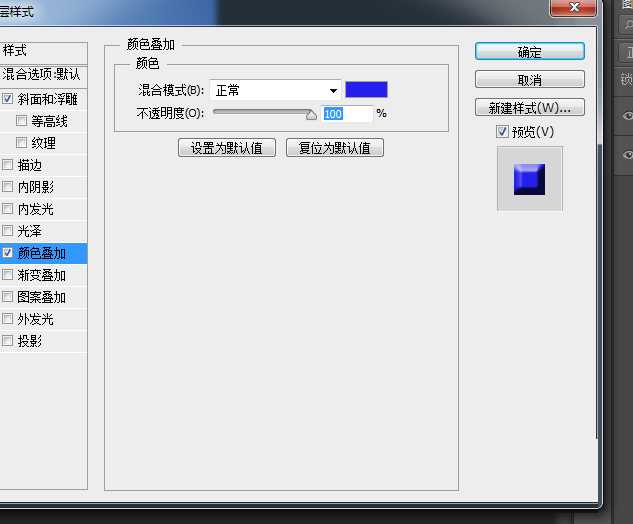This screenshot has height=524, width=633.
Task: Uncheck the 颜色叠加 checkbox
Action: (x=7, y=253)
